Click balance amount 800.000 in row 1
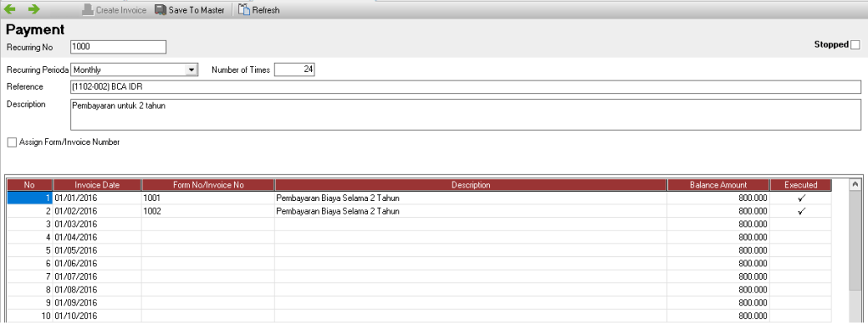868x335 pixels. coord(718,198)
